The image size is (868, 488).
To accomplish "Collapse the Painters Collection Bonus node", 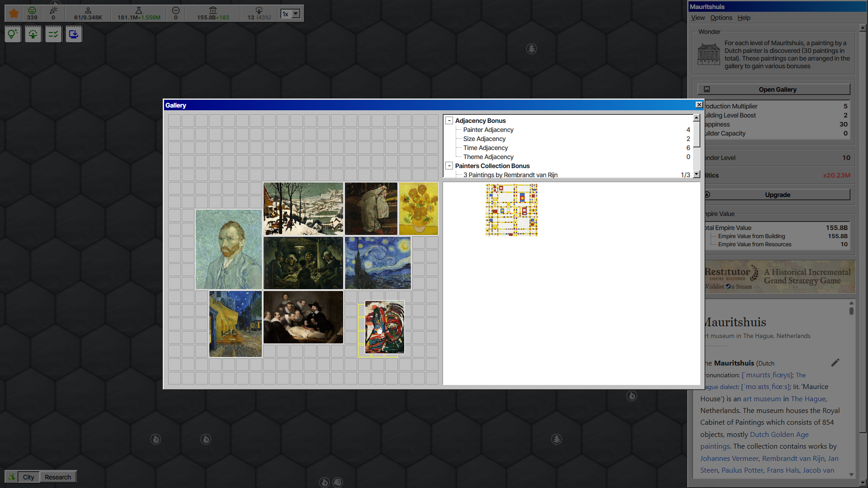I will [449, 166].
